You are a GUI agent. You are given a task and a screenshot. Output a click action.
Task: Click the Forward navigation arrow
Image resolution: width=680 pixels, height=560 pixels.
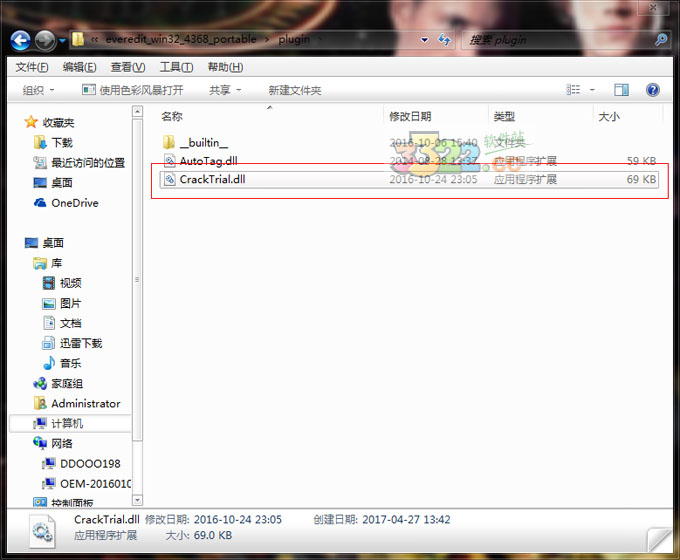click(45, 41)
